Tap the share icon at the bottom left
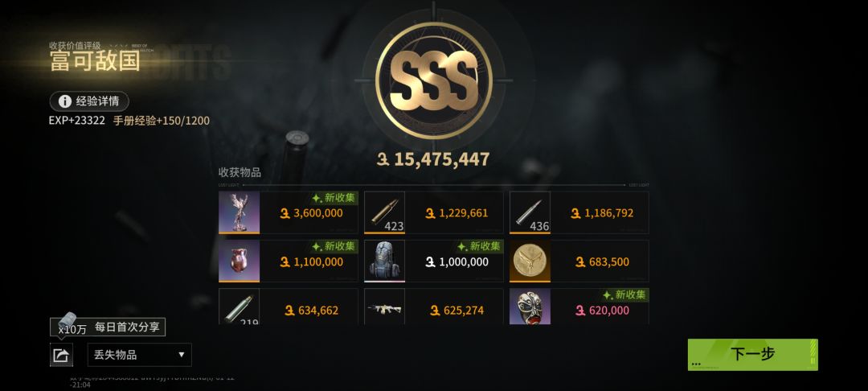 tap(61, 355)
